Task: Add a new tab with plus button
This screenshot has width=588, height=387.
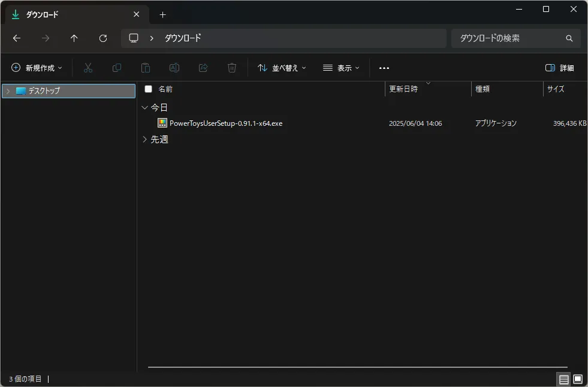Action: click(x=162, y=14)
